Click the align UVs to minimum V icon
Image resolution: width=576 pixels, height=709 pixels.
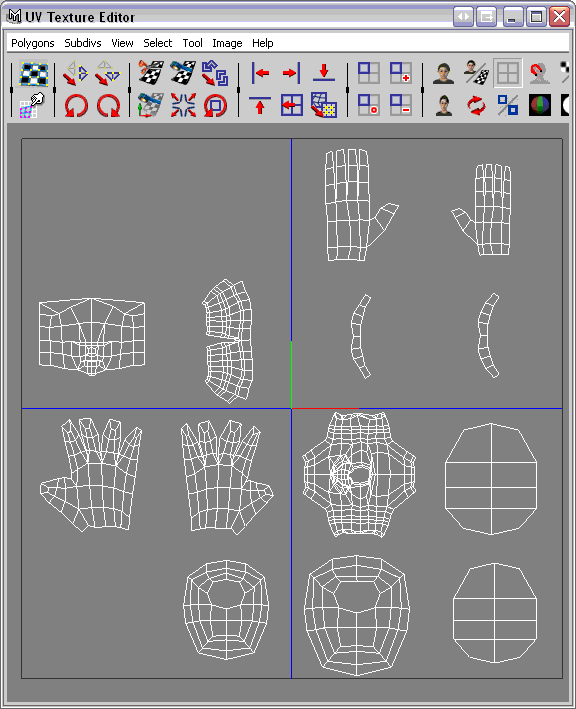[324, 73]
